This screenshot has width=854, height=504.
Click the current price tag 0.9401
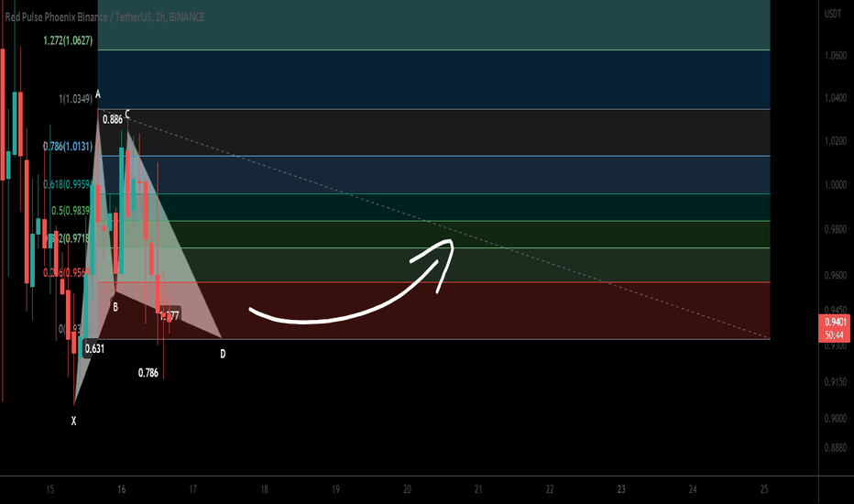point(835,322)
